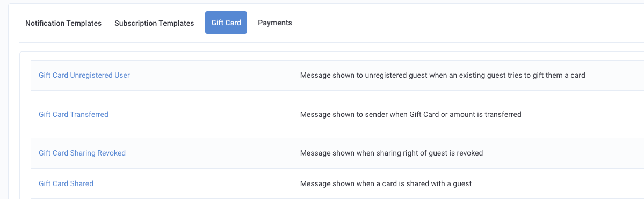Open the Subscription Templates tab
Screen dimensions: 644x199
(x=154, y=23)
